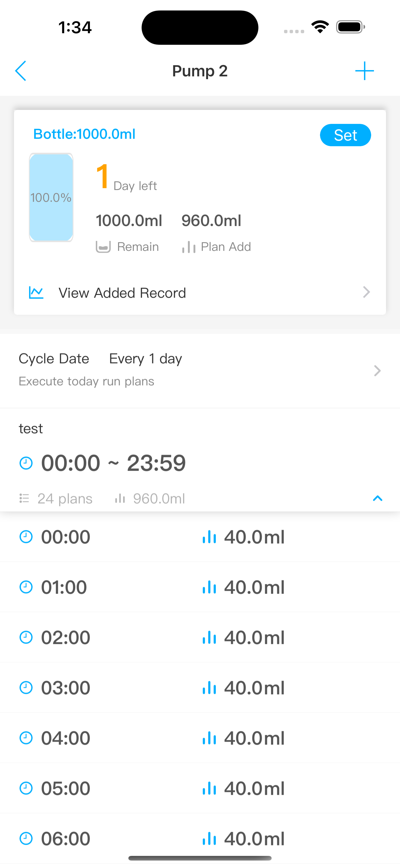The height and width of the screenshot is (868, 400).
Task: Collapse the test plan list with up arrow
Action: pos(378,498)
